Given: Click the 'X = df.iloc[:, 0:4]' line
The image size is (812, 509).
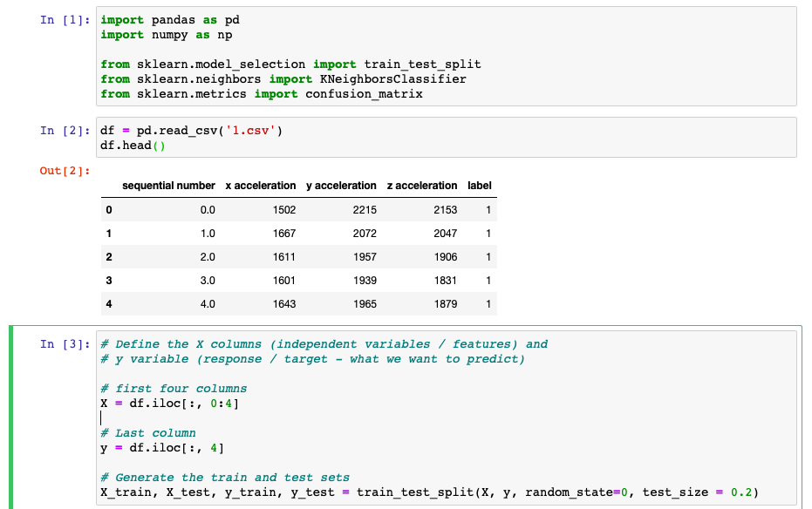Looking at the screenshot, I should click(170, 404).
